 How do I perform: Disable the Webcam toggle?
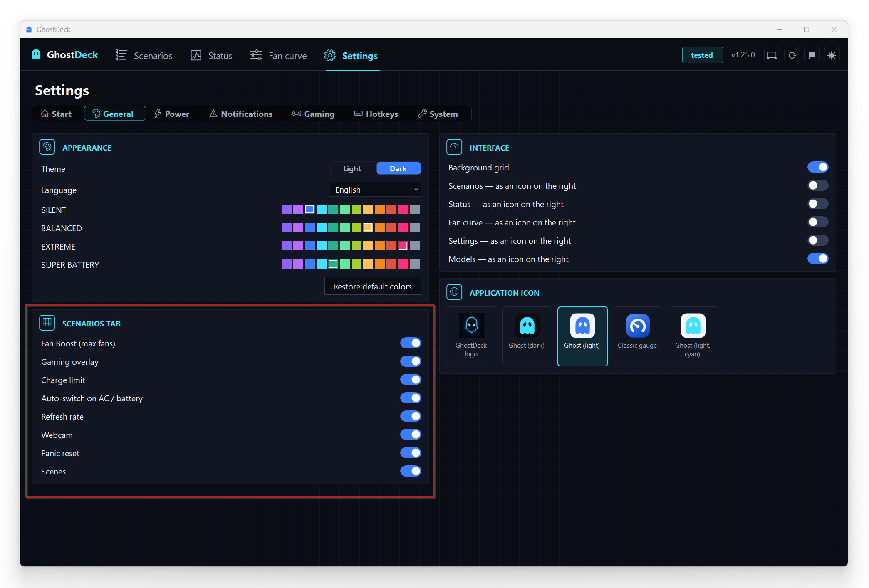tap(411, 435)
